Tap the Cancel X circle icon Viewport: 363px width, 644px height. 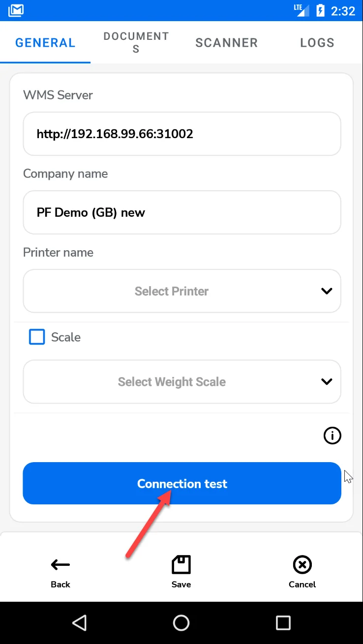302,565
